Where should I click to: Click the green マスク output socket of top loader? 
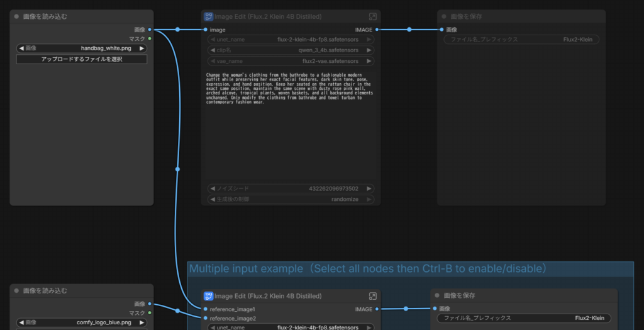[150, 38]
